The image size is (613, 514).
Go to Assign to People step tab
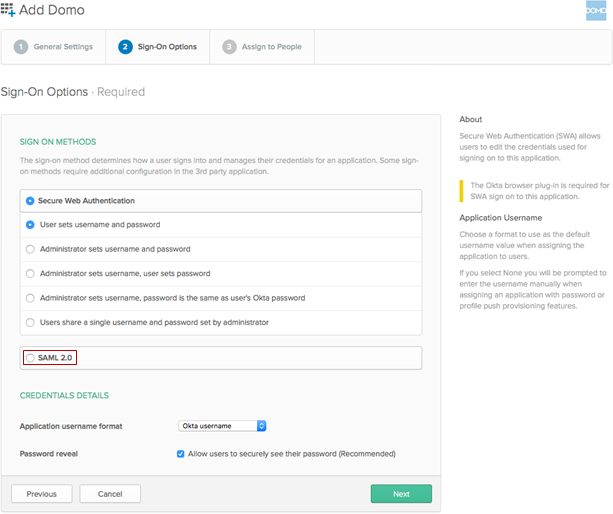262,47
